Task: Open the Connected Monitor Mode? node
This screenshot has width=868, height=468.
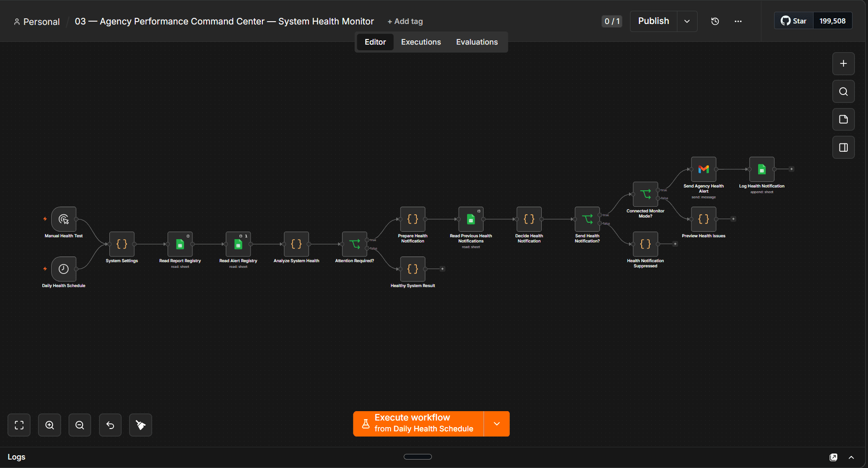Action: click(646, 194)
